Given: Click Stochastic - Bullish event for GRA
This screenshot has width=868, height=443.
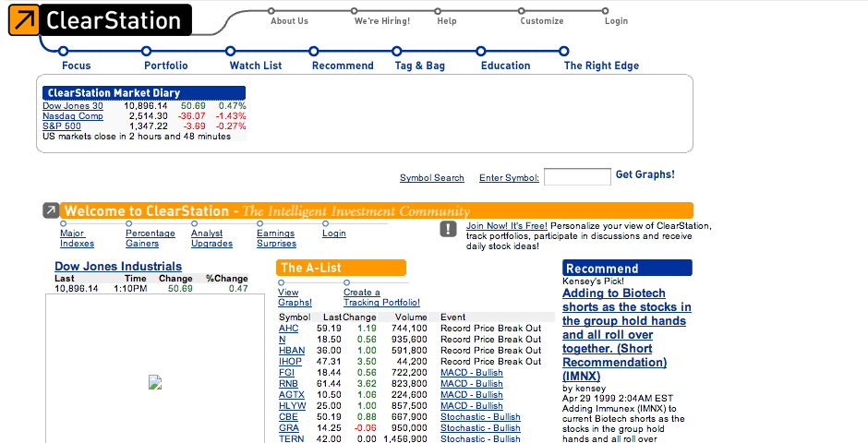Looking at the screenshot, I should click(x=480, y=428).
